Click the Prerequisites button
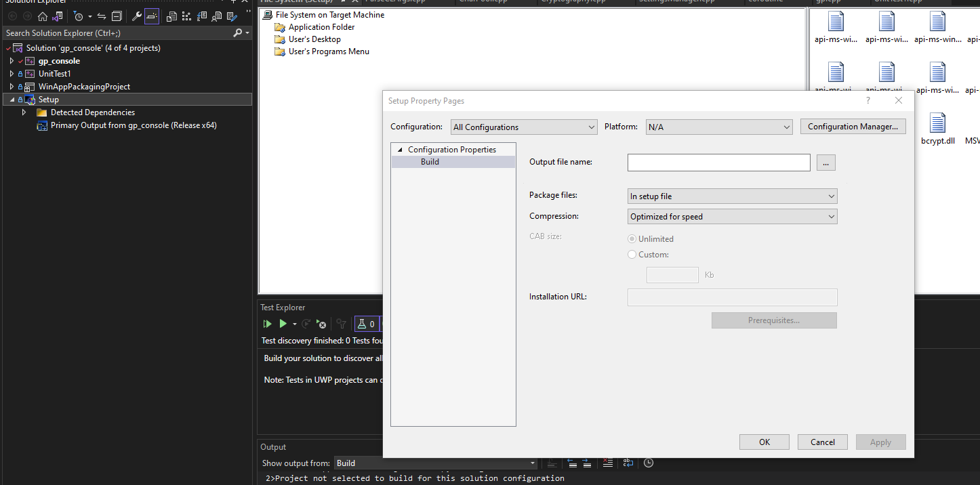The image size is (980, 485). [x=774, y=320]
